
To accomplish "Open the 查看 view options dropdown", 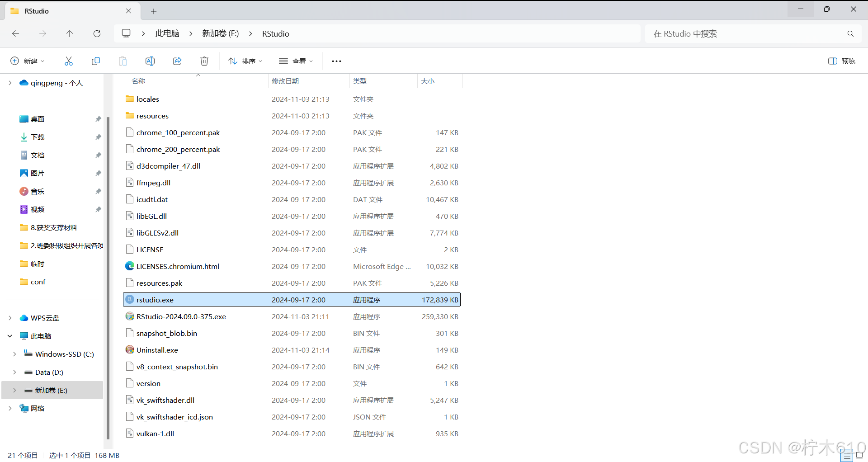I will tap(296, 61).
